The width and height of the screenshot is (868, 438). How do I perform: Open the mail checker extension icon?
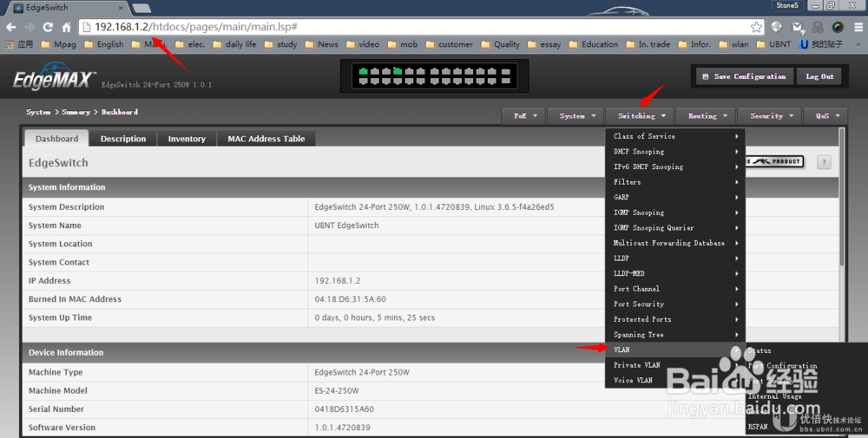pos(797,27)
